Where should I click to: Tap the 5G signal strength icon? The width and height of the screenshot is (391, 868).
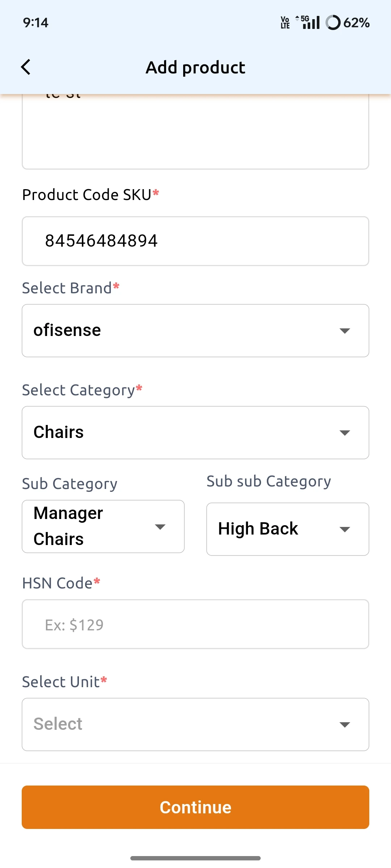tap(308, 22)
